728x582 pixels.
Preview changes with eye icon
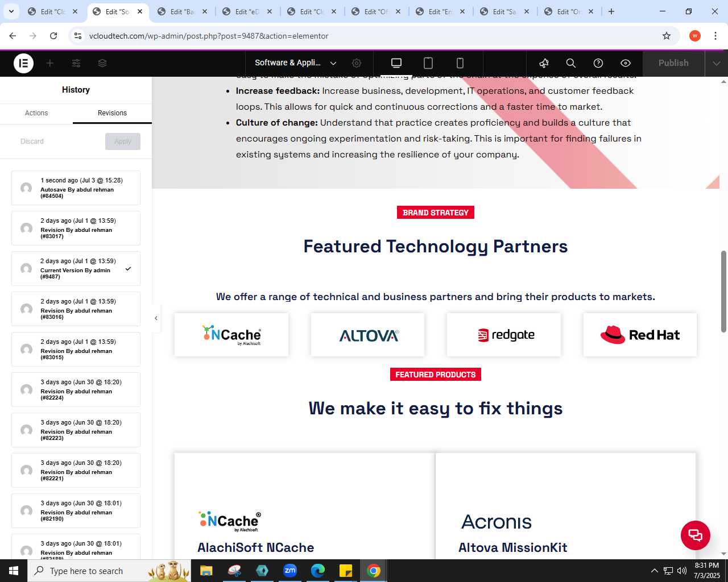coord(626,63)
